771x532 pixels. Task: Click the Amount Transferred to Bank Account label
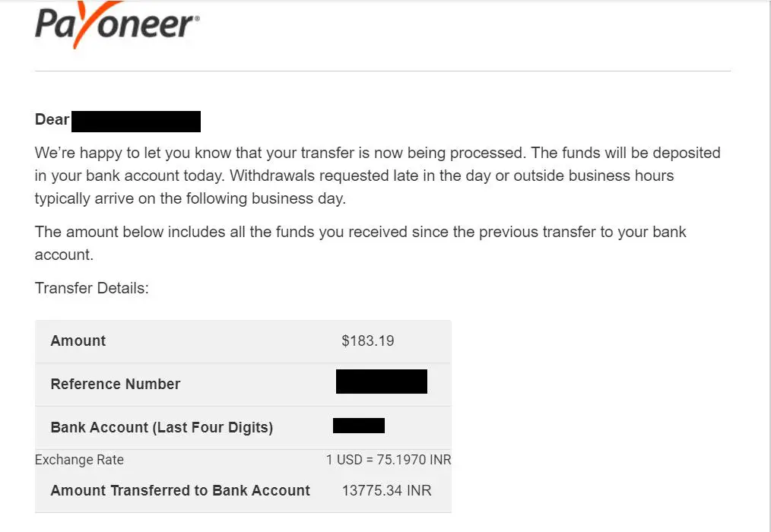coord(180,490)
